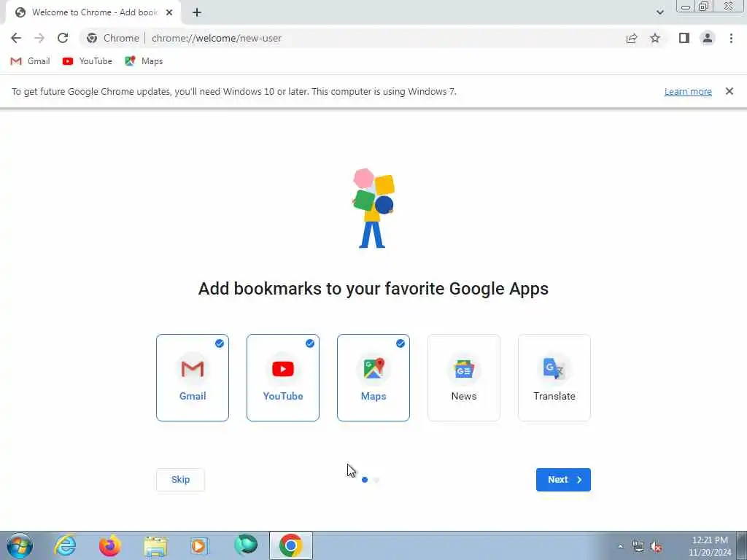Viewport: 747px width, 560px height.
Task: Dismiss the Windows 7 update infobar
Action: pos(729,91)
